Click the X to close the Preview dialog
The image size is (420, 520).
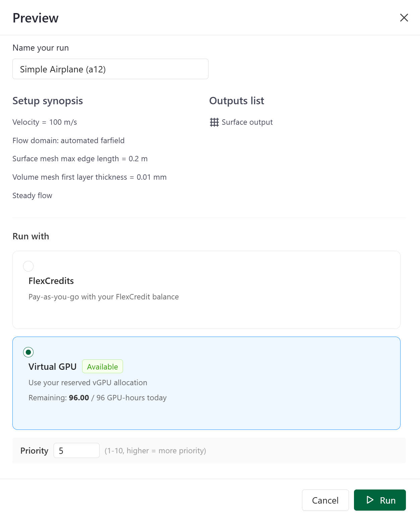click(404, 18)
